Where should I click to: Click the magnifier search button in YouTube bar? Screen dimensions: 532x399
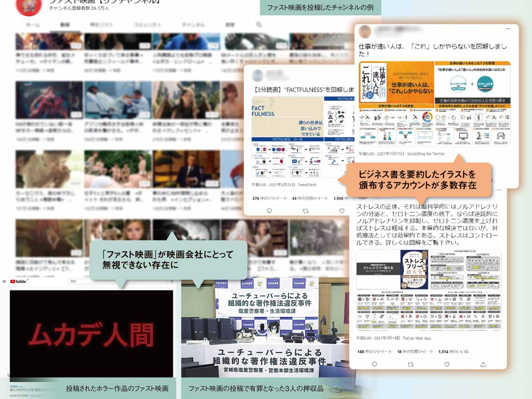click(172, 281)
